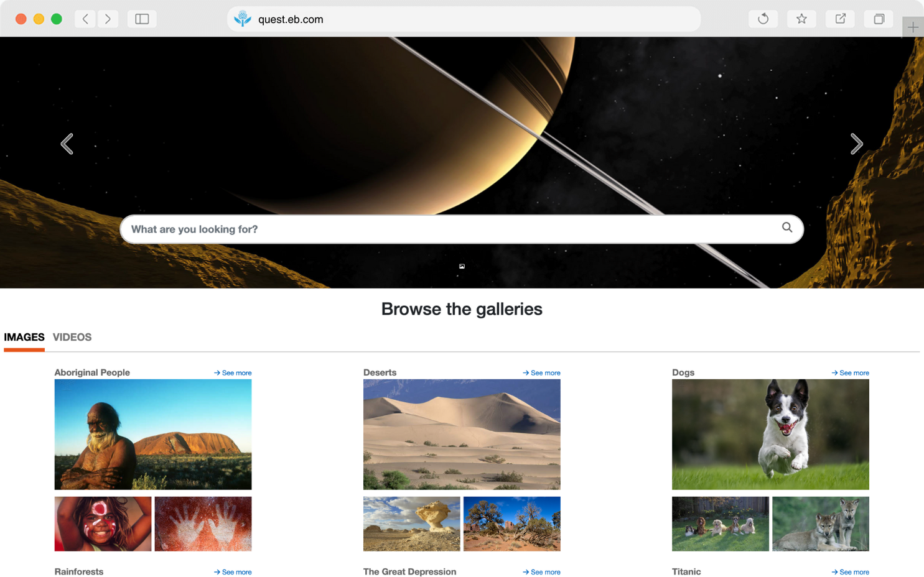This screenshot has width=924, height=577.
Task: Open See more for Aboriginal People
Action: (x=233, y=373)
